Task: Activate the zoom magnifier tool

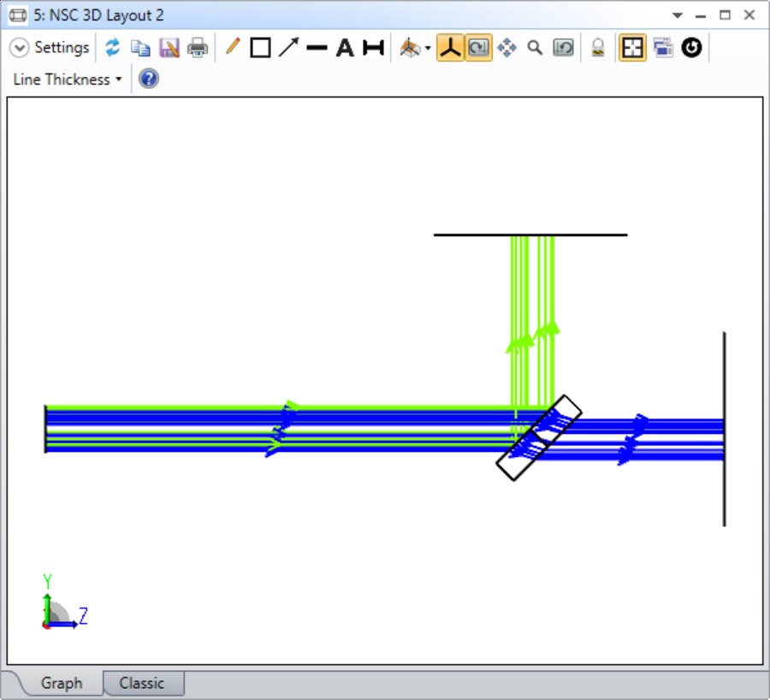Action: click(x=535, y=48)
